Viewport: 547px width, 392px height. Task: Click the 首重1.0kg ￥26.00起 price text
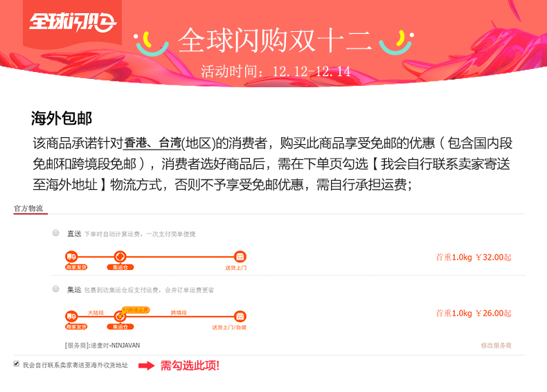coord(474,313)
